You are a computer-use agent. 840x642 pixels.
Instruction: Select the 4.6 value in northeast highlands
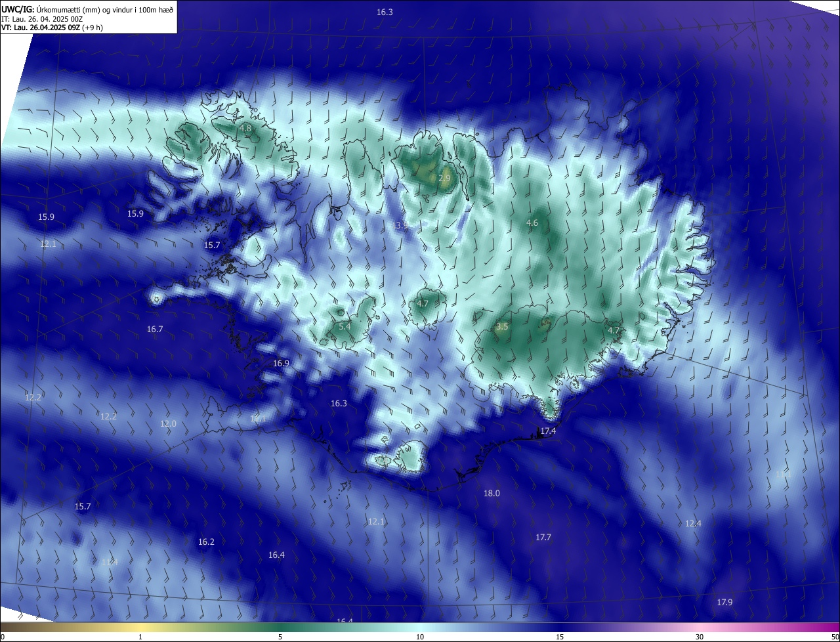532,223
